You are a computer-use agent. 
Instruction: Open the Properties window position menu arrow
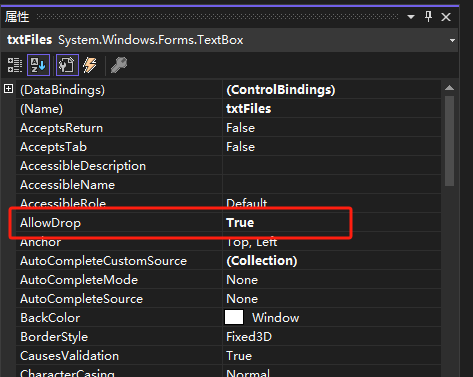411,17
